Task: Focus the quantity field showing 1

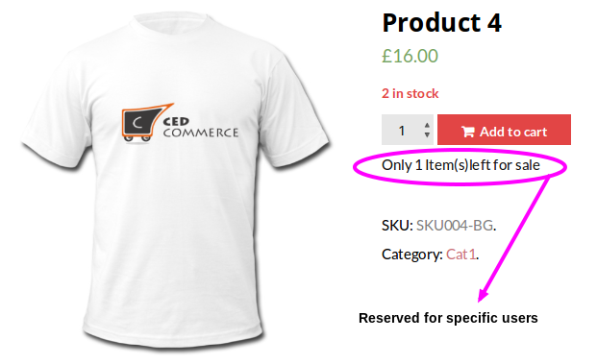Action: tap(408, 130)
